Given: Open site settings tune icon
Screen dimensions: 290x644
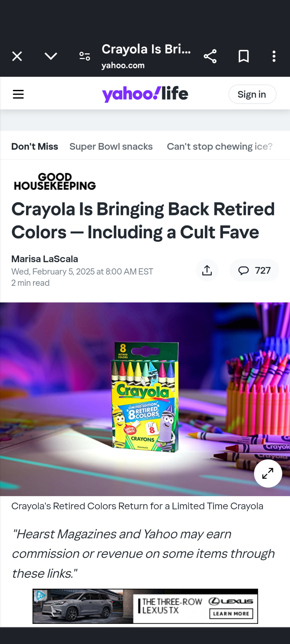Looking at the screenshot, I should [x=85, y=56].
